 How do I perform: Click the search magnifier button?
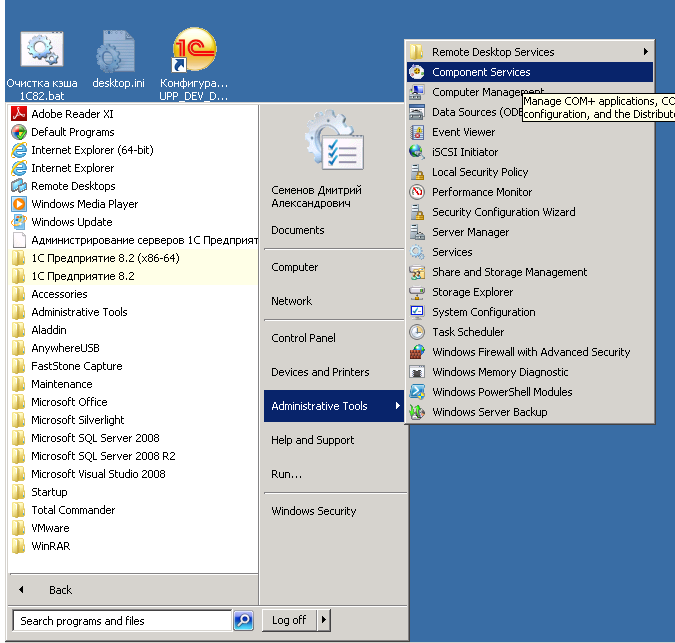tap(243, 621)
